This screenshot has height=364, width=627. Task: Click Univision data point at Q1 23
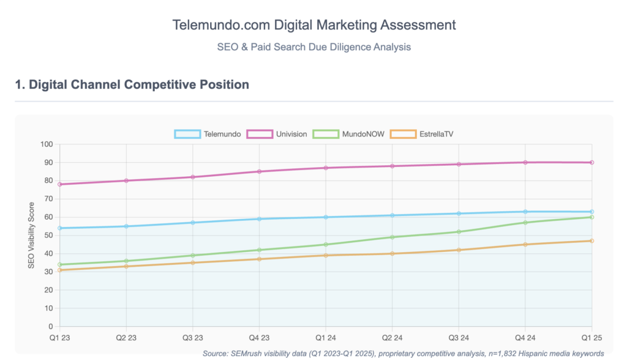pyautogui.click(x=60, y=184)
